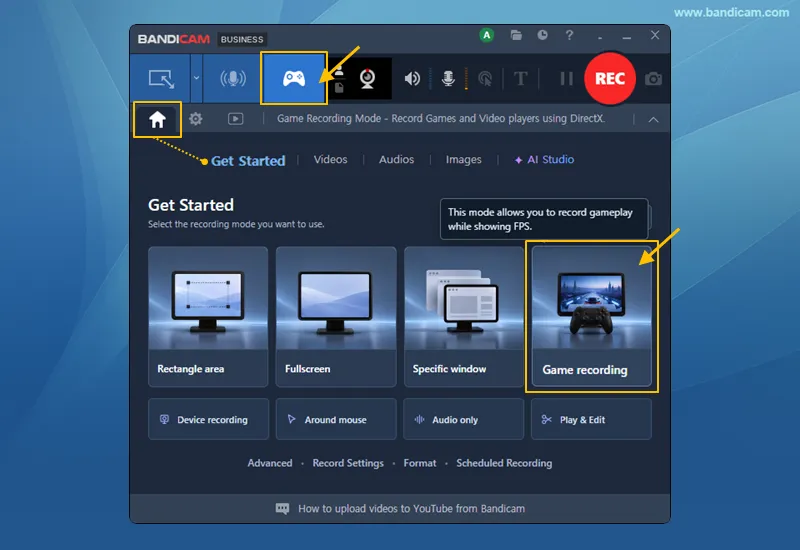Screen dimensions: 800x550
Task: Click the sparkle icon beside AI Studio
Action: 518,160
